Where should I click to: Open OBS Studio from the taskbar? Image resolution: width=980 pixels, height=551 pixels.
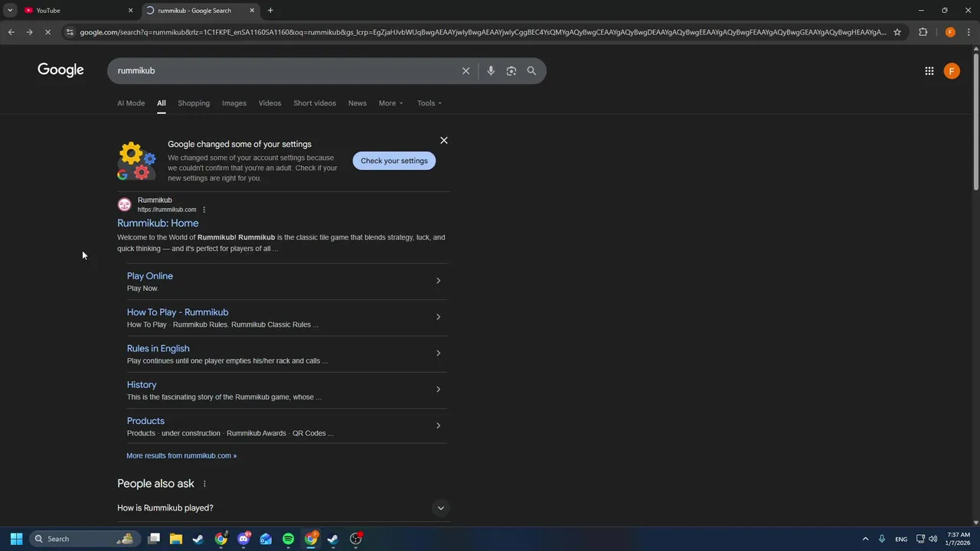(355, 539)
